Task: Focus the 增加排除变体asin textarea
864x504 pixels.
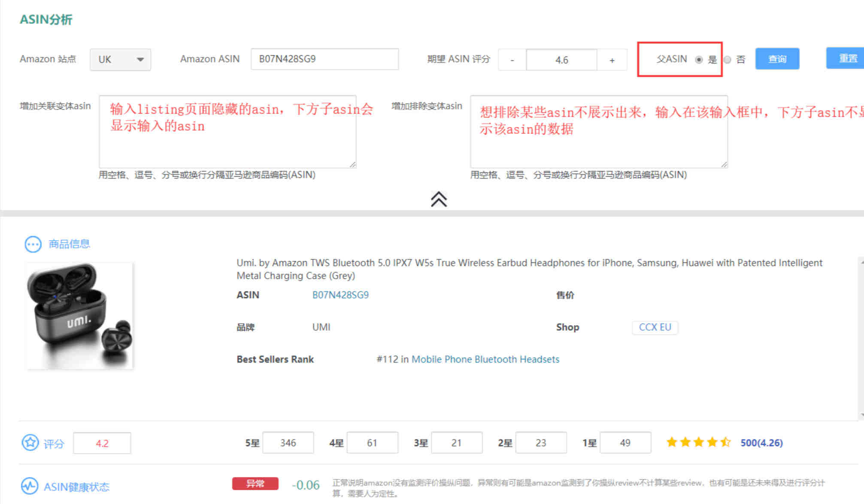Action: click(x=599, y=132)
